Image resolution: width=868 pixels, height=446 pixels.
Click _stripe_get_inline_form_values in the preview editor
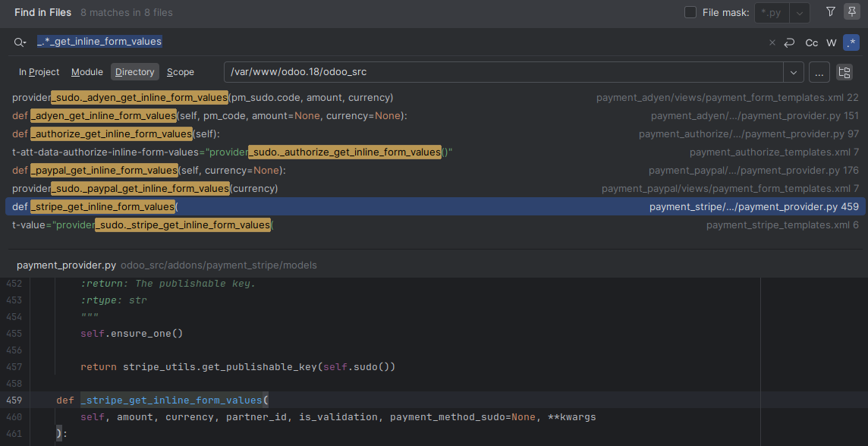point(171,400)
